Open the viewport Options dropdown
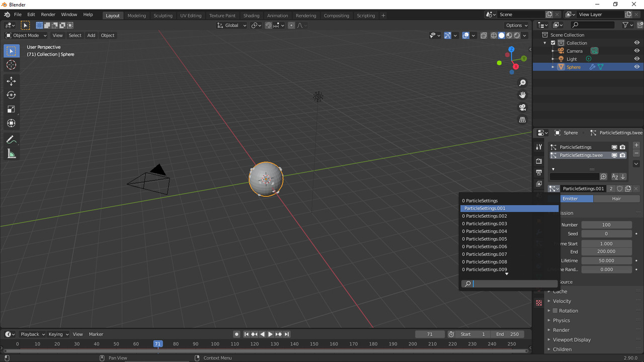644x362 pixels. [517, 25]
